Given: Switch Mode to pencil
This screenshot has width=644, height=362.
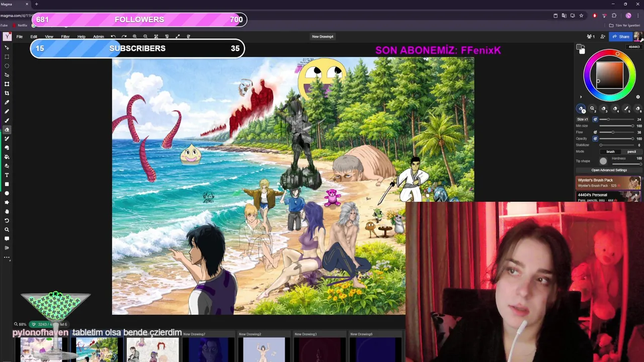Looking at the screenshot, I should (x=631, y=151).
